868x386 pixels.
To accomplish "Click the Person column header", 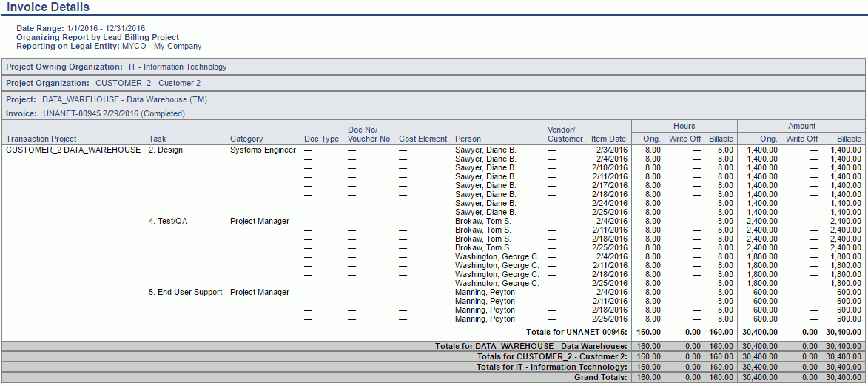I will (468, 139).
